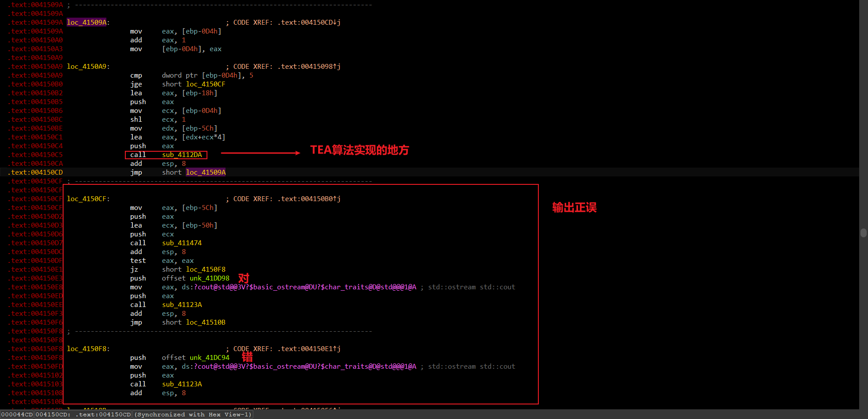The height and width of the screenshot is (419, 868).
Task: Click the shl mnemonic
Action: point(136,120)
